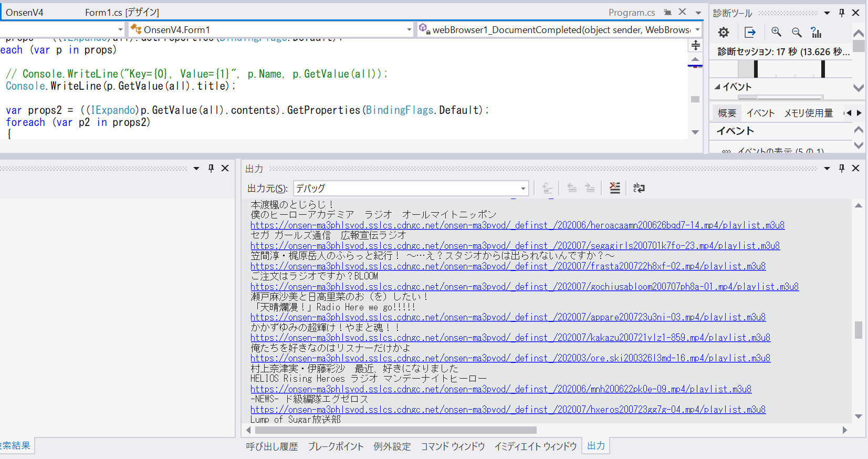The image size is (868, 459).
Task: Close the 出力 output panel
Action: pos(856,168)
